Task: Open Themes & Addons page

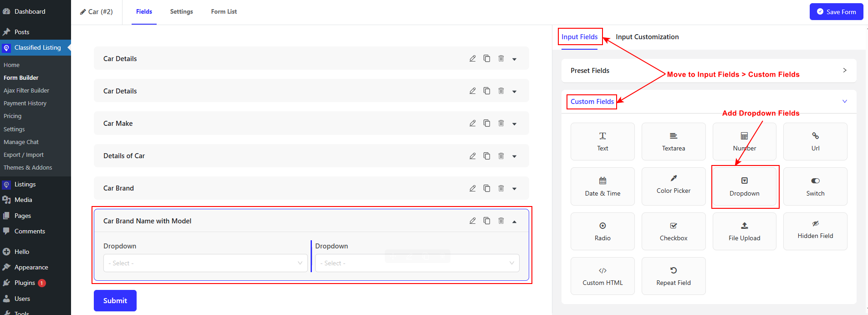Action: point(28,168)
